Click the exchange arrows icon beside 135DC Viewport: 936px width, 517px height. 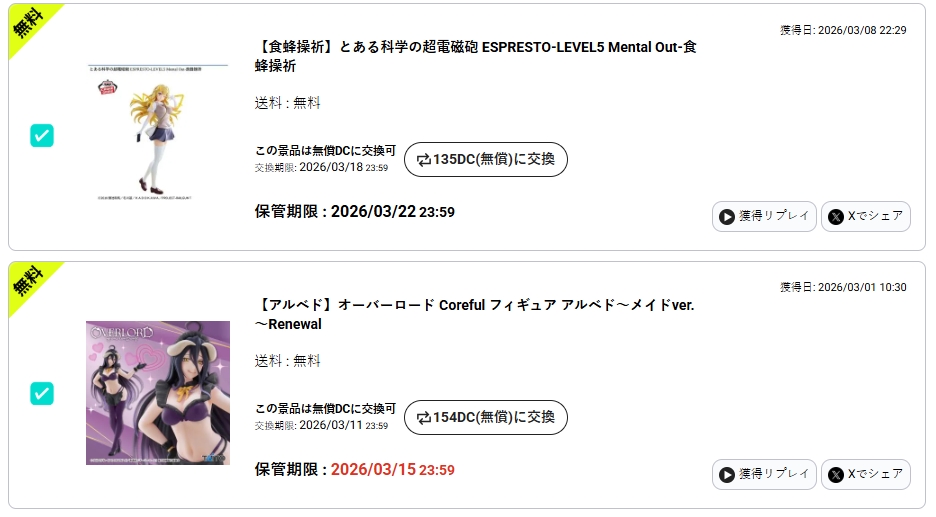point(423,160)
